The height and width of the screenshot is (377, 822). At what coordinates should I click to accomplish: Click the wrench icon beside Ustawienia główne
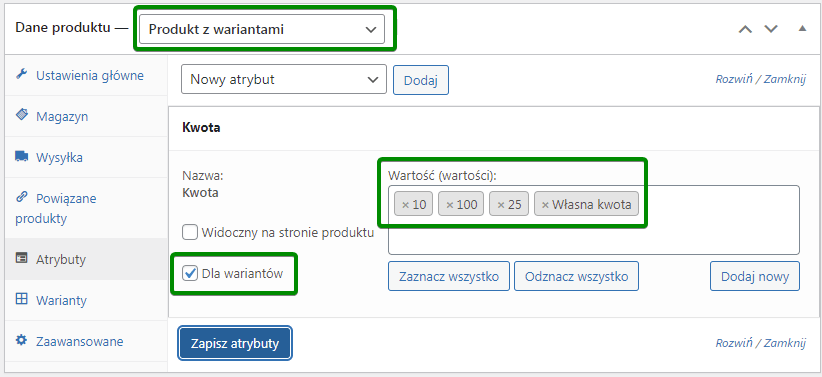(x=21, y=74)
